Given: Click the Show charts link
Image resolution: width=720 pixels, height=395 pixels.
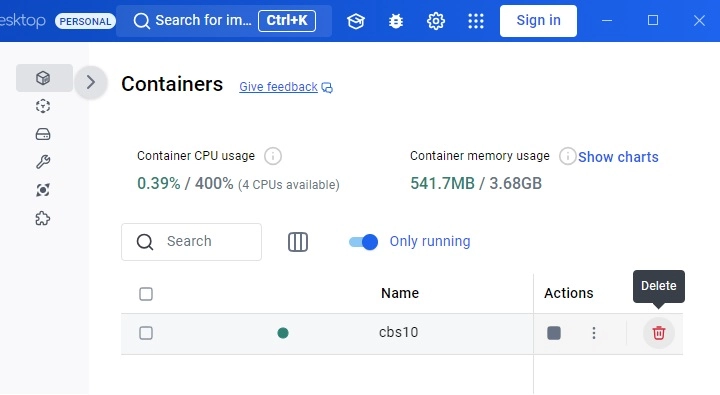Looking at the screenshot, I should pyautogui.click(x=618, y=157).
